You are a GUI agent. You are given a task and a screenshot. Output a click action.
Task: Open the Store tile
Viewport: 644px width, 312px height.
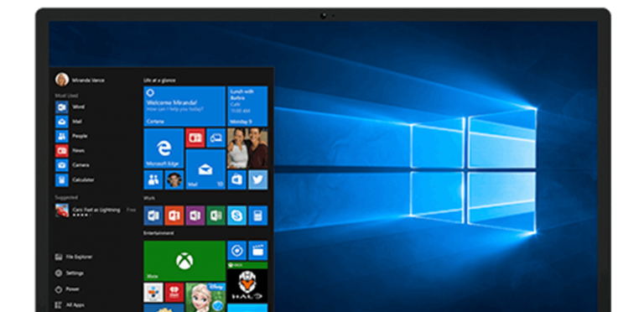[x=237, y=179]
